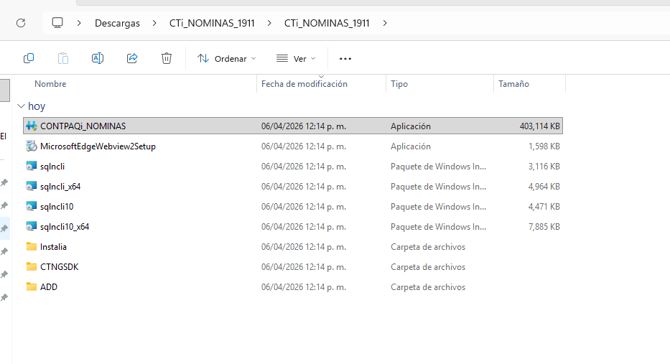Sort by the Nombre column header

pyautogui.click(x=50, y=84)
